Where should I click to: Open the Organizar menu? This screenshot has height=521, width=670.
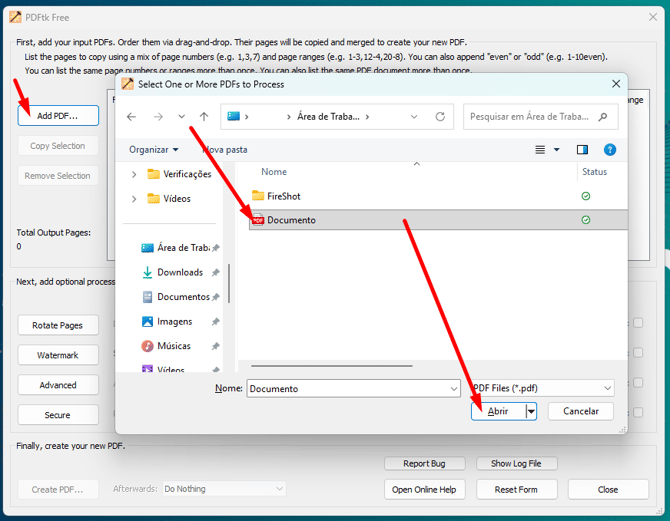[x=153, y=150]
